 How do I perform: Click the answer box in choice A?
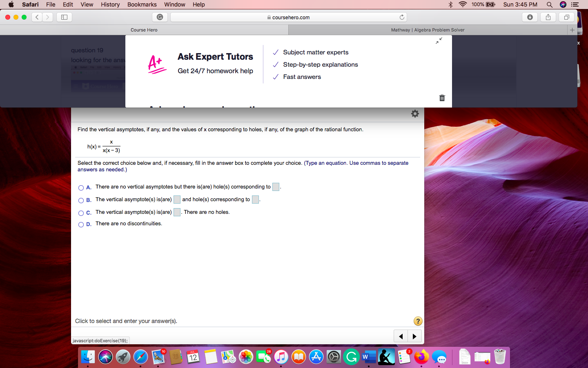(276, 187)
